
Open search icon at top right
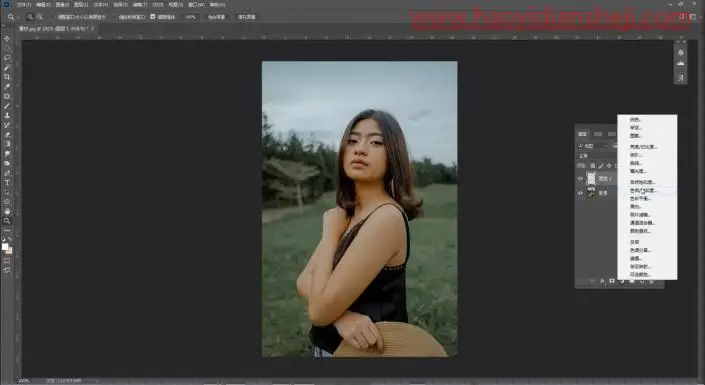pyautogui.click(x=682, y=17)
